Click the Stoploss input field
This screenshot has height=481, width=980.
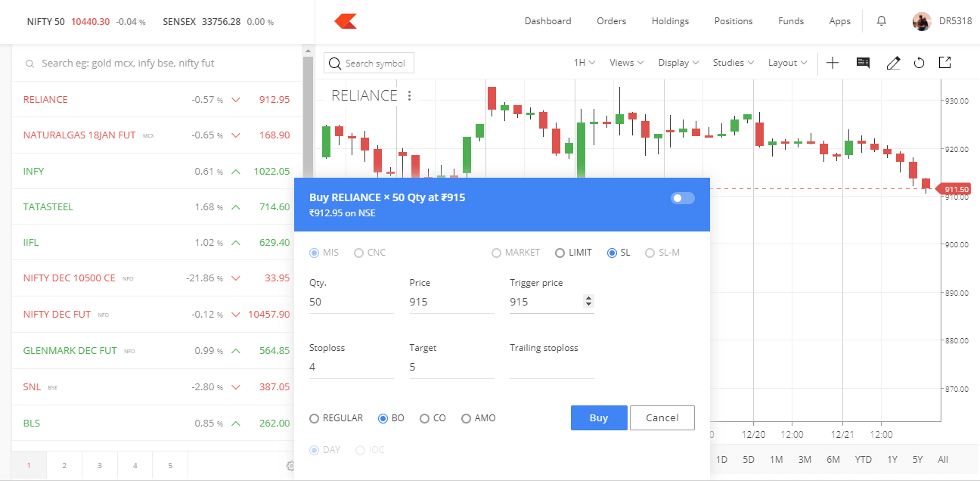point(352,367)
